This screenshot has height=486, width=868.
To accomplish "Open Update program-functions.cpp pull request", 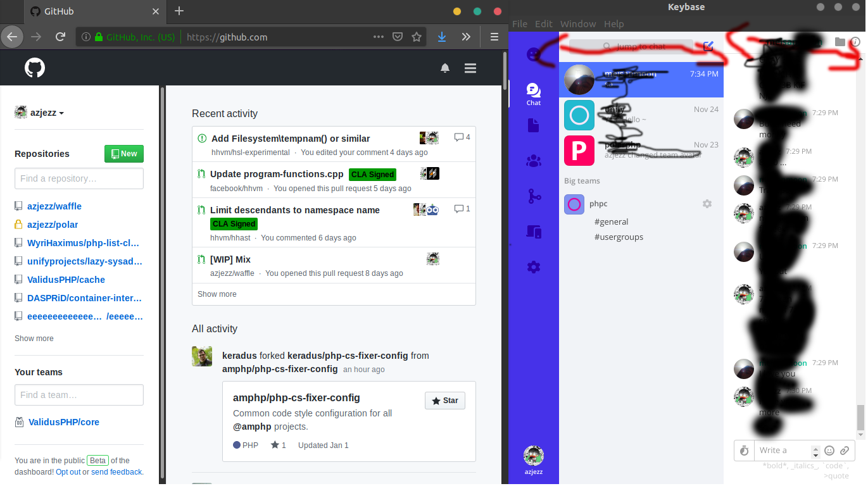I will (x=277, y=174).
